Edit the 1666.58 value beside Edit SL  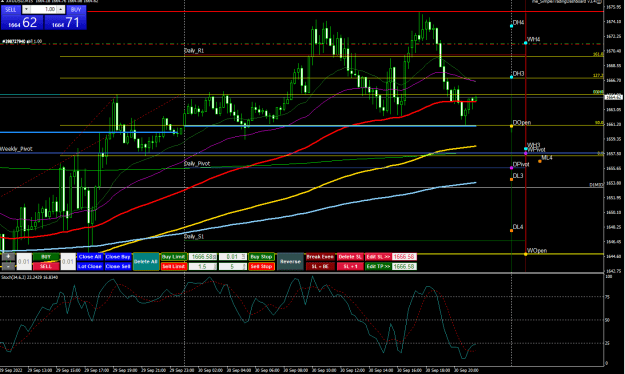tap(404, 257)
